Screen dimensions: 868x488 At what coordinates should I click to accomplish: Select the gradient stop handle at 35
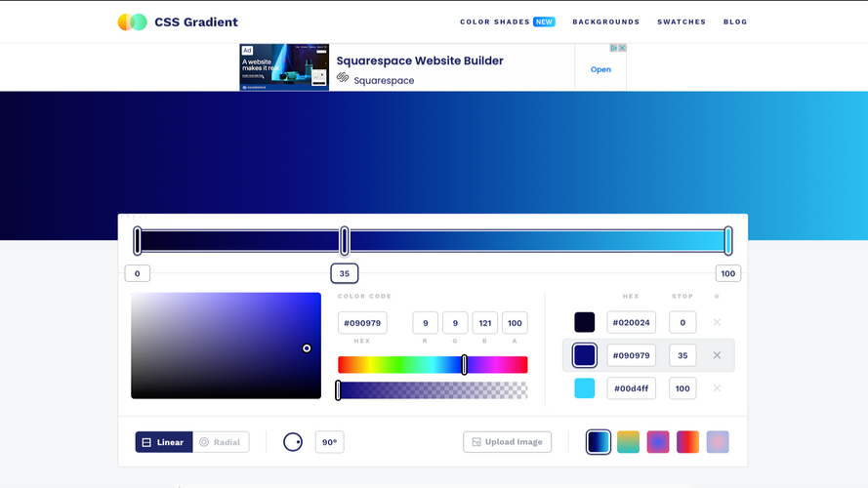point(345,241)
